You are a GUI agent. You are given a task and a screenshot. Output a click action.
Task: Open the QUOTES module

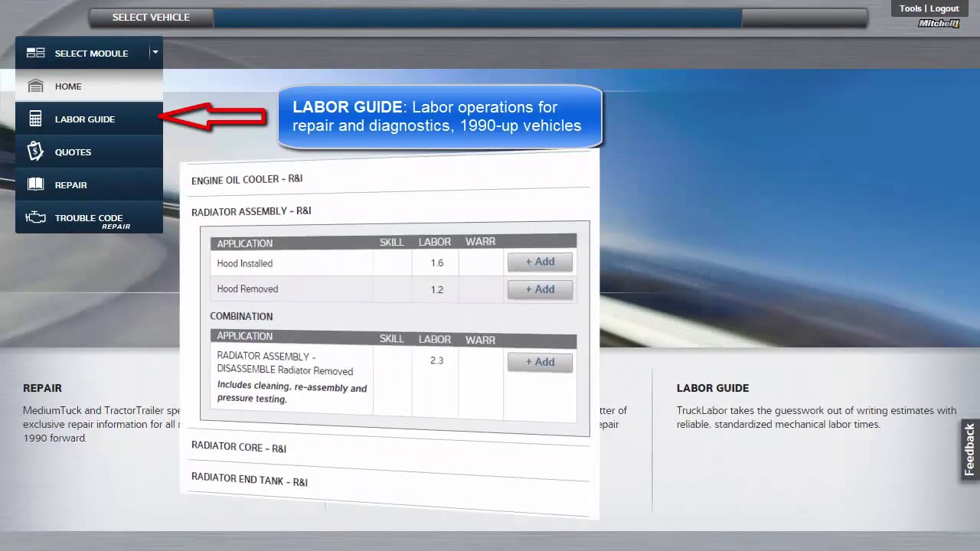89,152
